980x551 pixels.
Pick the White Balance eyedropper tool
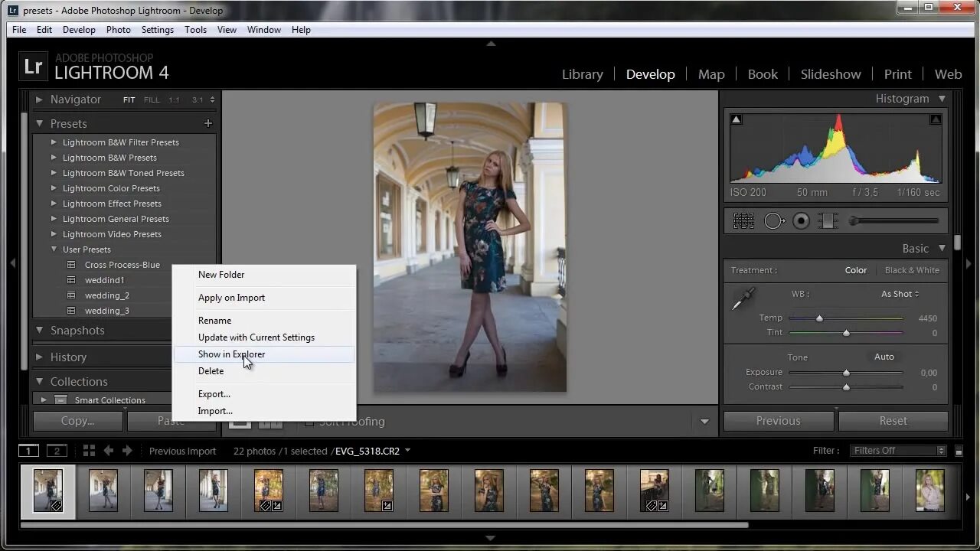point(743,299)
